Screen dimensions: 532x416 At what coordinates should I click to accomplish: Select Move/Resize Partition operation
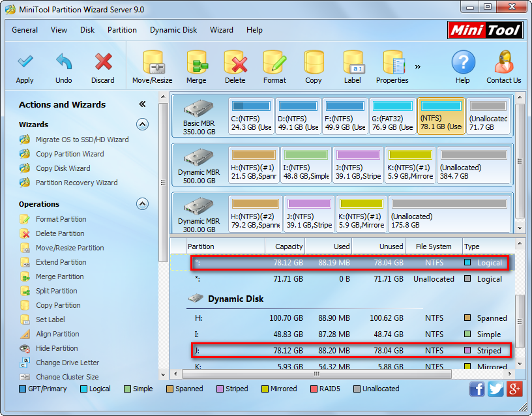click(x=70, y=248)
